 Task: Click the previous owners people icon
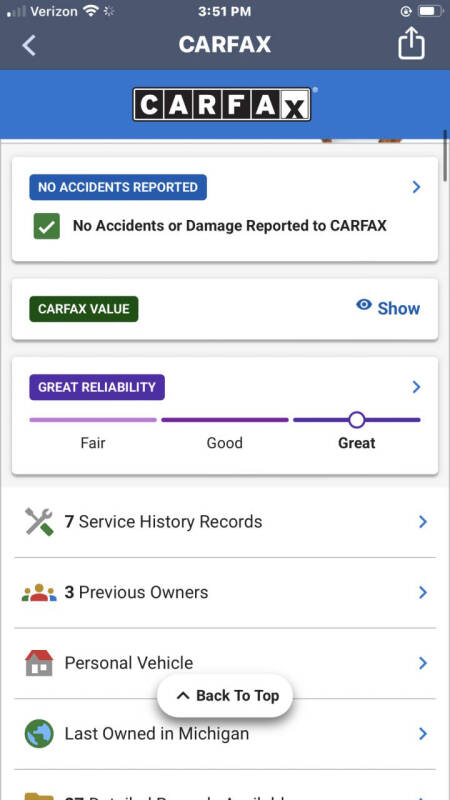(39, 593)
